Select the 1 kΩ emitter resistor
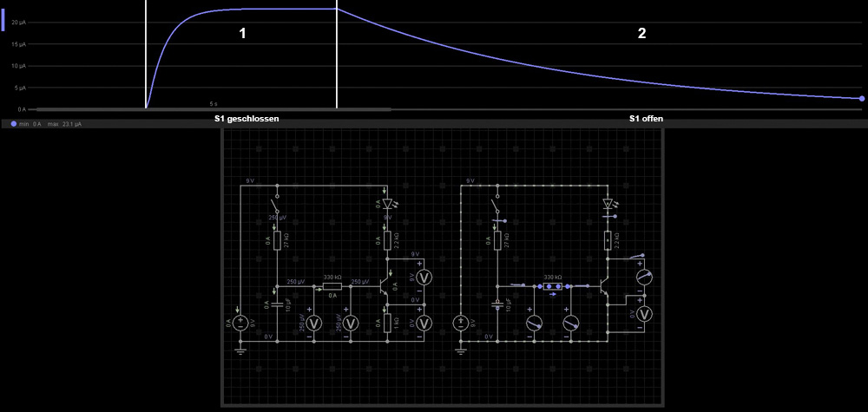 pos(388,322)
